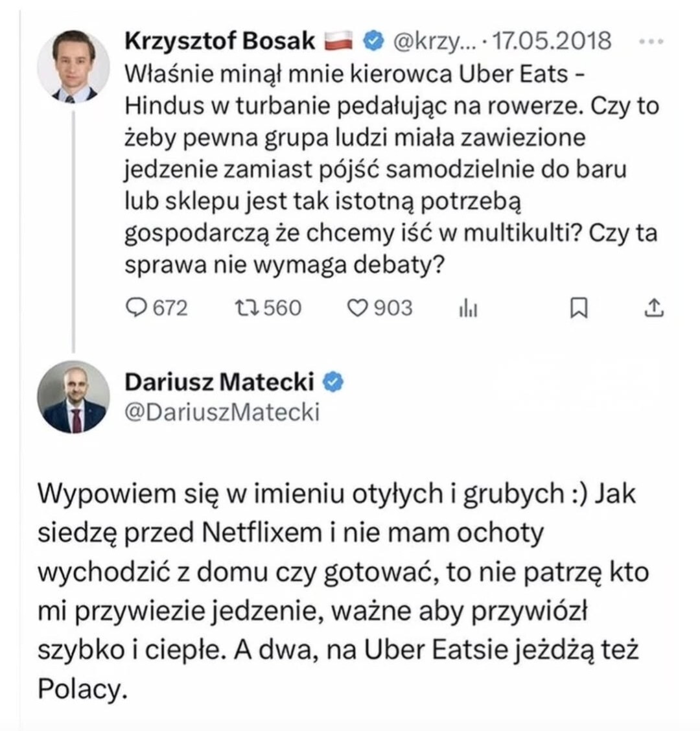Open the @DariuszMatecki handle link

click(x=222, y=412)
